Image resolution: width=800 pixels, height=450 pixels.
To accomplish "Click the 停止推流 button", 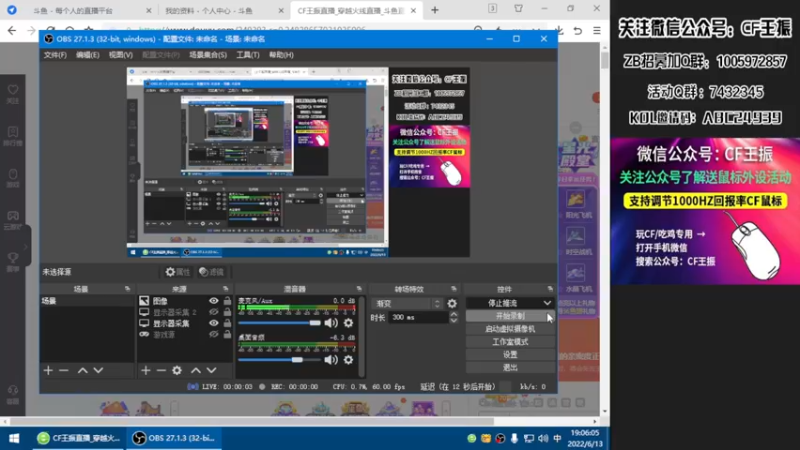I will click(x=504, y=303).
